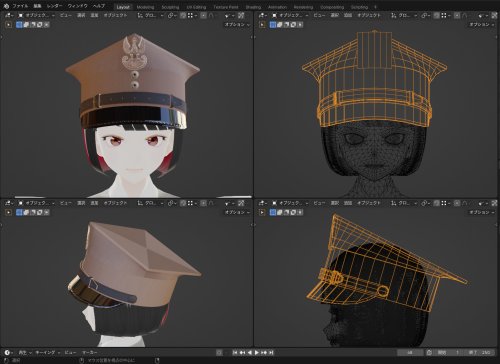The width and height of the screenshot is (500, 364).
Task: Toggle snapping magnet in front wireframe viewport
Action: tap(437, 15)
